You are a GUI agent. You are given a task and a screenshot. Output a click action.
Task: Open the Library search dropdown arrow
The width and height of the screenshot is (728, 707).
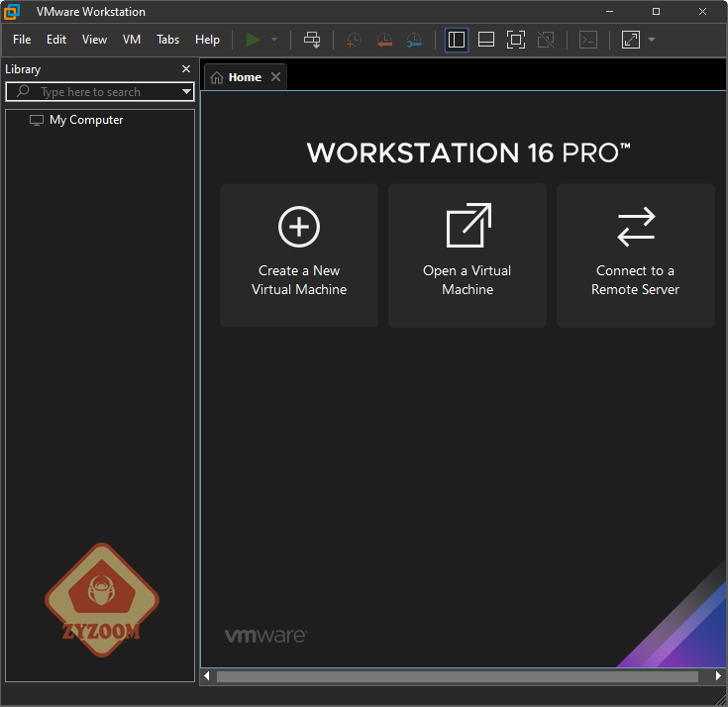(186, 91)
